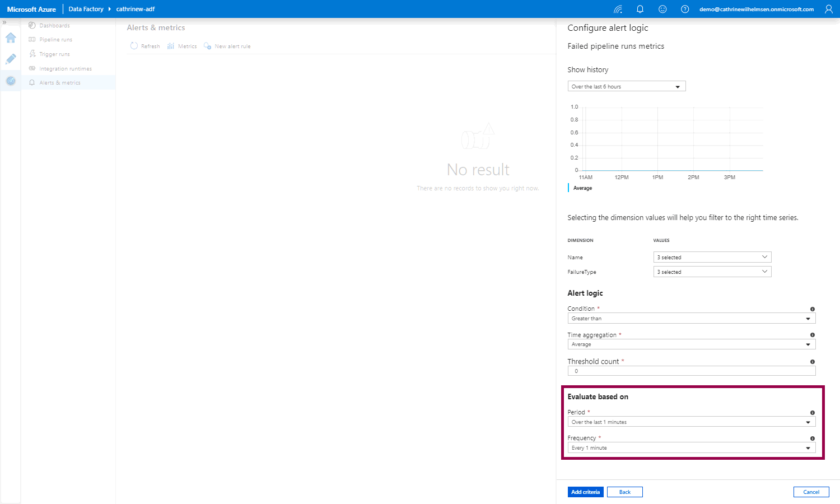
Task: Expand the Name dimension values dropdown
Action: pyautogui.click(x=712, y=257)
